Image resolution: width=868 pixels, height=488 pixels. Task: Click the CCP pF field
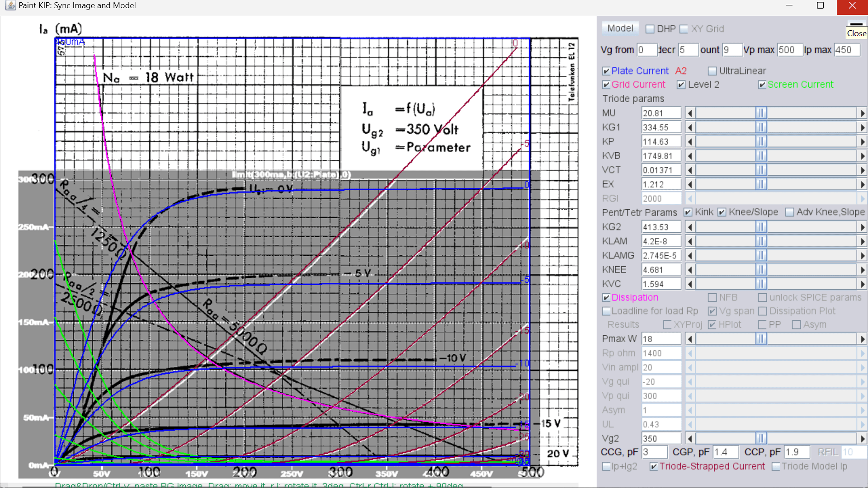pos(797,452)
